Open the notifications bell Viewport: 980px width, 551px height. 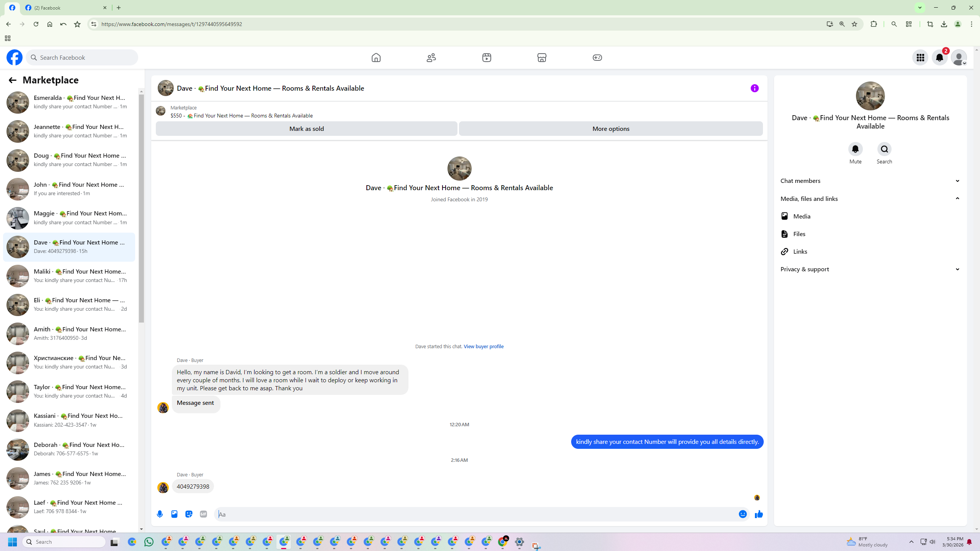point(939,57)
